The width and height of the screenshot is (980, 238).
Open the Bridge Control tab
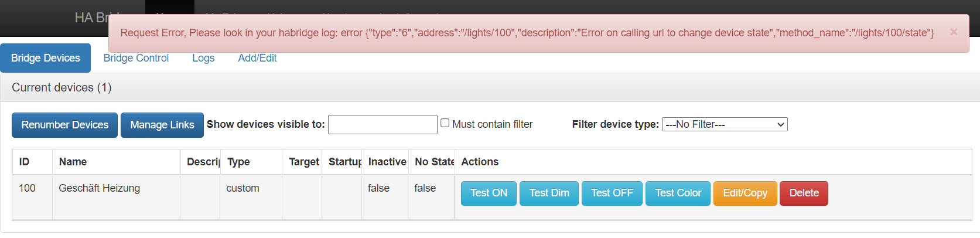coord(136,58)
